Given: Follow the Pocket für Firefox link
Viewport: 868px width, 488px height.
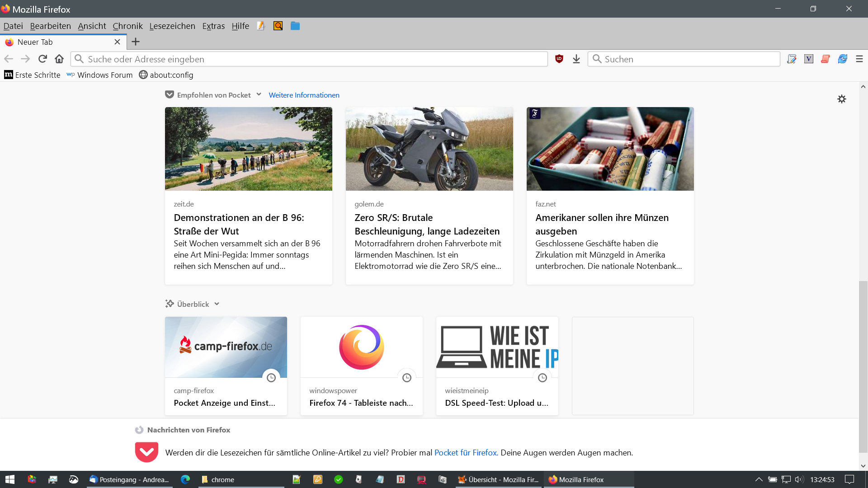Looking at the screenshot, I should click(x=466, y=453).
